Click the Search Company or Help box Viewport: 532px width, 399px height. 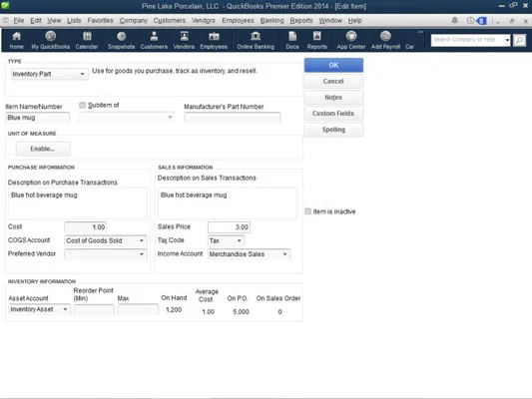[x=467, y=40]
